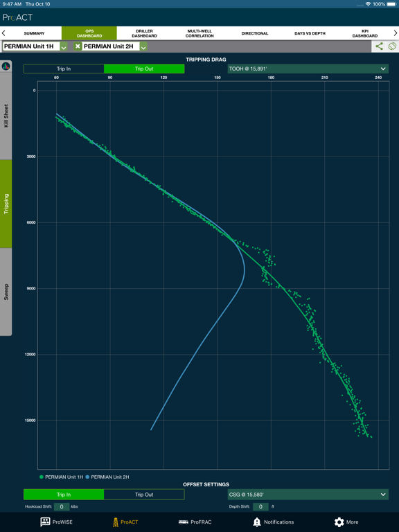This screenshot has width=399, height=532.
Task: Remove PERMIAN Unit 2H with X icon
Action: pos(78,46)
